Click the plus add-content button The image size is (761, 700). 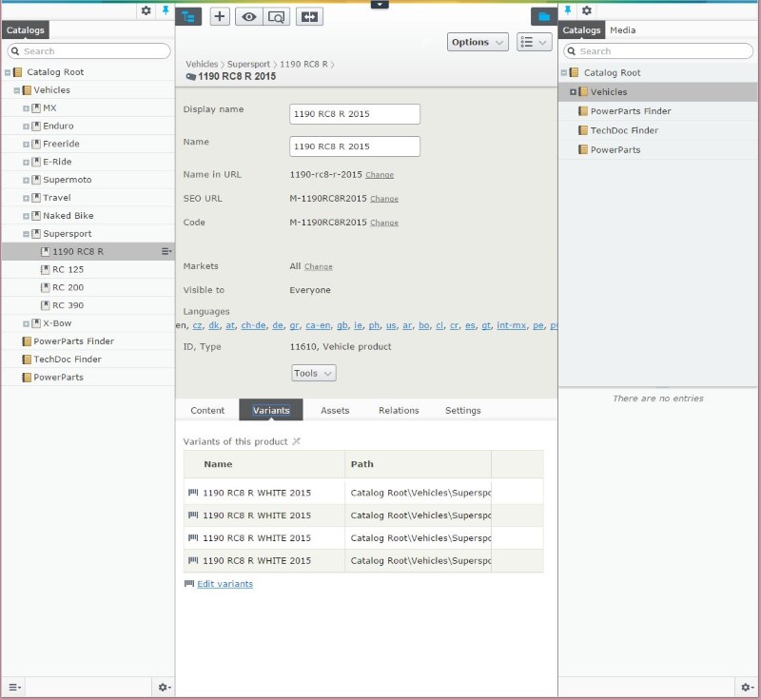point(220,16)
